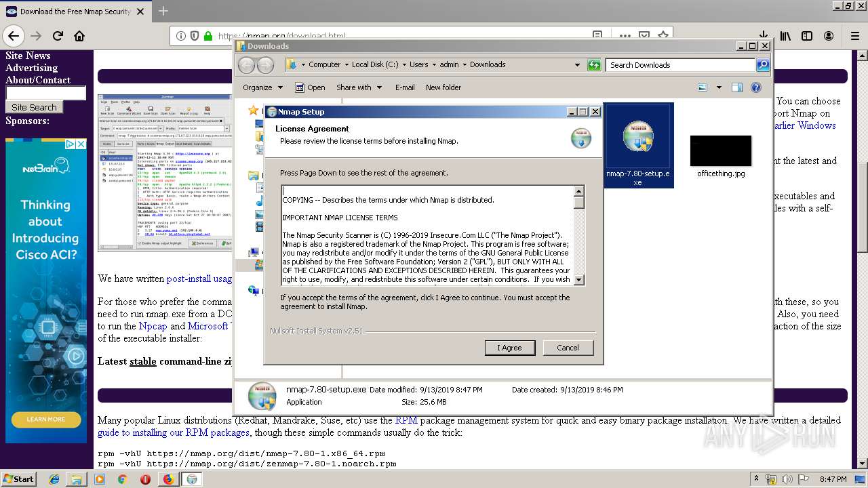Open guide to installing RPM packages
Image resolution: width=868 pixels, height=488 pixels.
(x=174, y=432)
